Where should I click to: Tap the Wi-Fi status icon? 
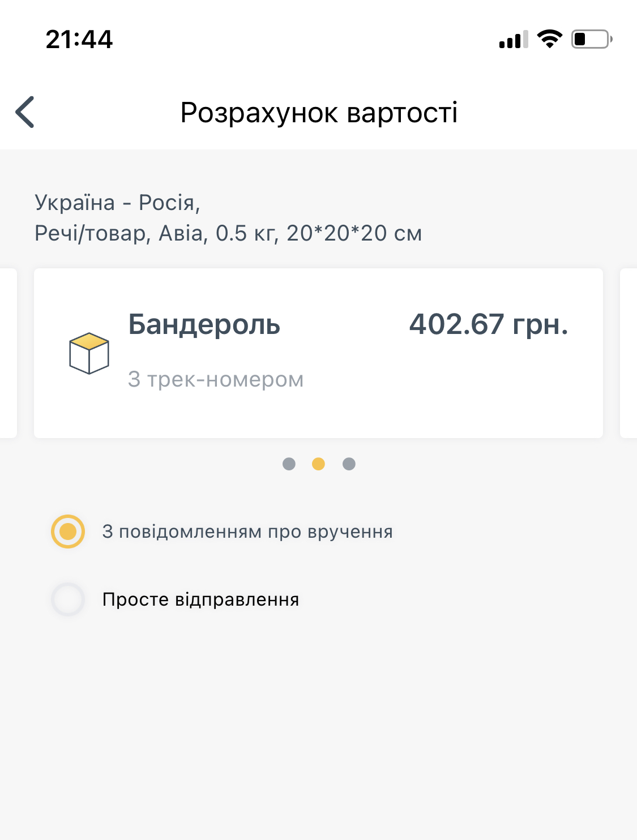549,39
